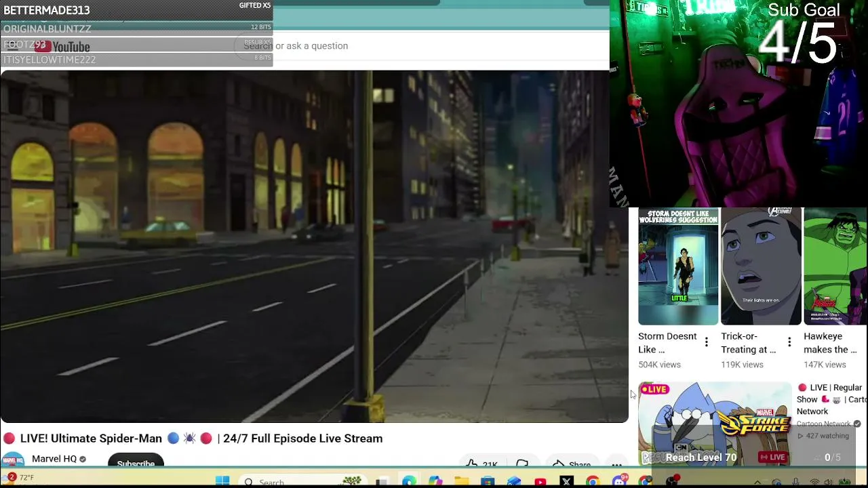868x488 pixels.
Task: Open Google Chrome from taskbar
Action: click(593, 481)
